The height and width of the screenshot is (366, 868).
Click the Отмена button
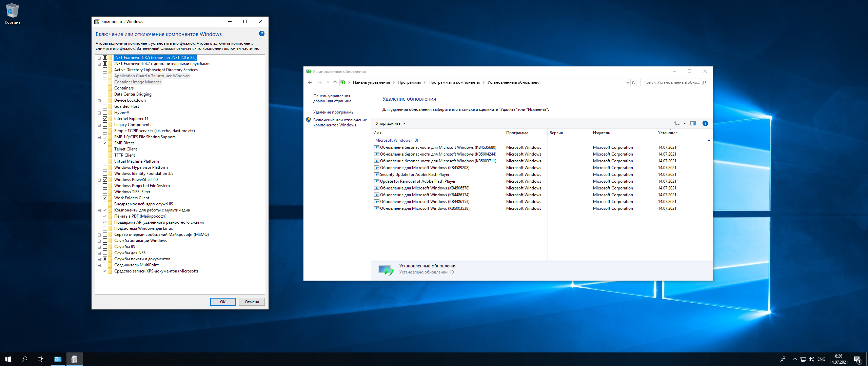(x=252, y=302)
